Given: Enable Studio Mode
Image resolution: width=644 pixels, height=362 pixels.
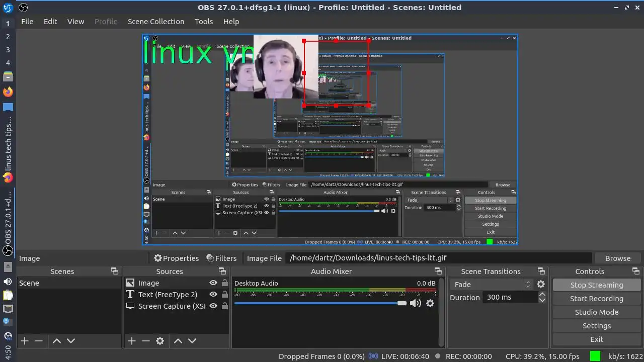Looking at the screenshot, I should [x=597, y=312].
